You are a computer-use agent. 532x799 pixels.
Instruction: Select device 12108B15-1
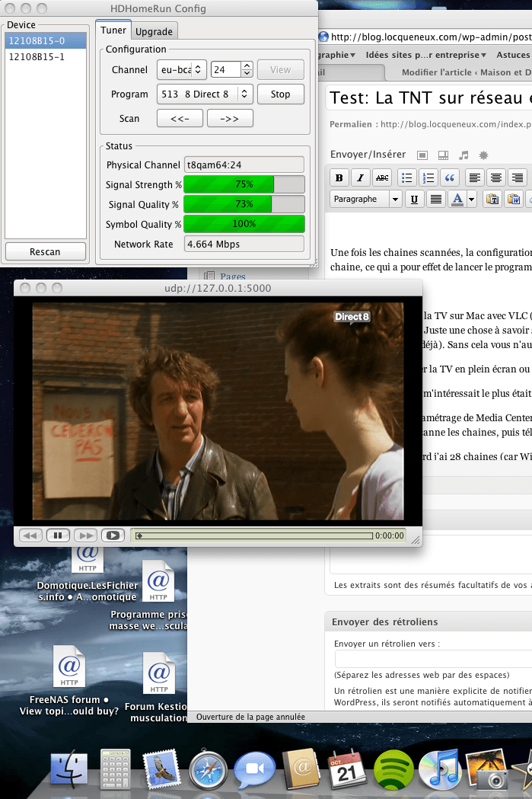coord(46,56)
